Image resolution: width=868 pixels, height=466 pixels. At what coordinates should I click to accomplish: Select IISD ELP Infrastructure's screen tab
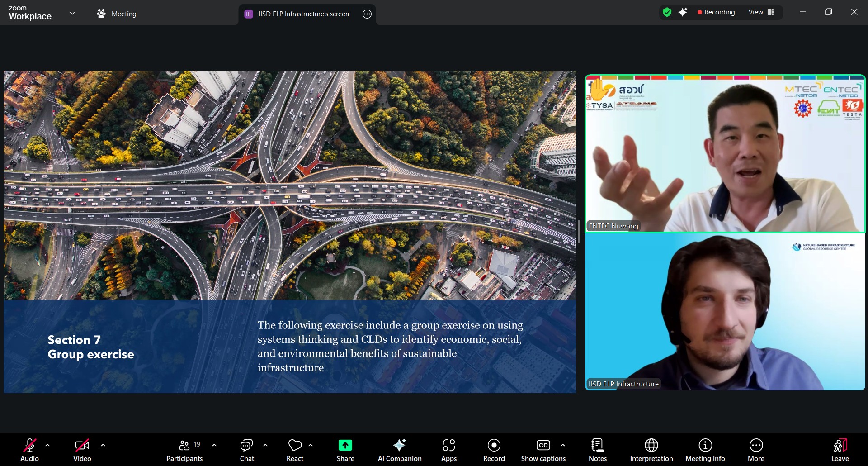click(303, 14)
